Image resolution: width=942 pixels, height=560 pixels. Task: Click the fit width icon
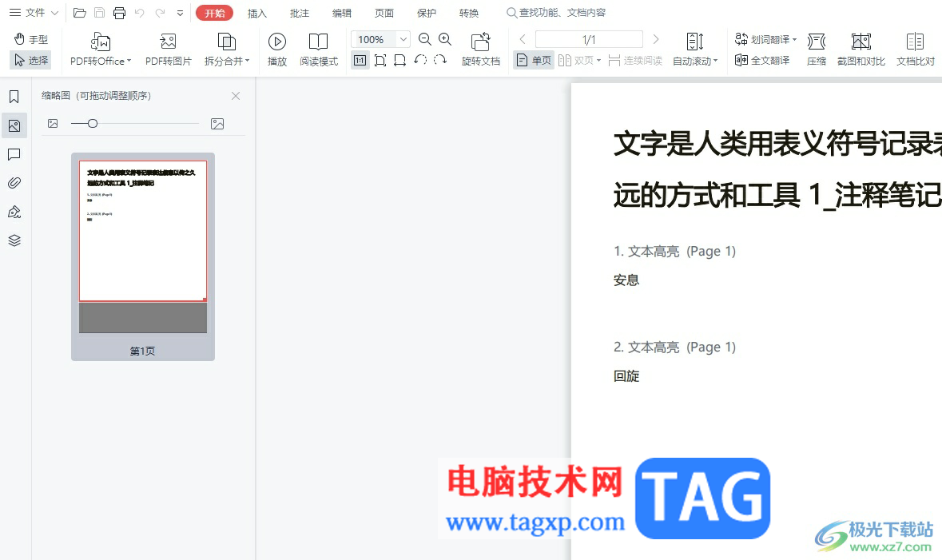coord(400,60)
